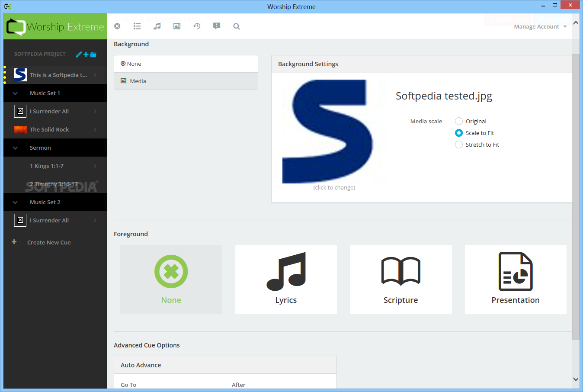The width and height of the screenshot is (583, 392).
Task: Choose the Presentation foreground option
Action: tap(516, 280)
